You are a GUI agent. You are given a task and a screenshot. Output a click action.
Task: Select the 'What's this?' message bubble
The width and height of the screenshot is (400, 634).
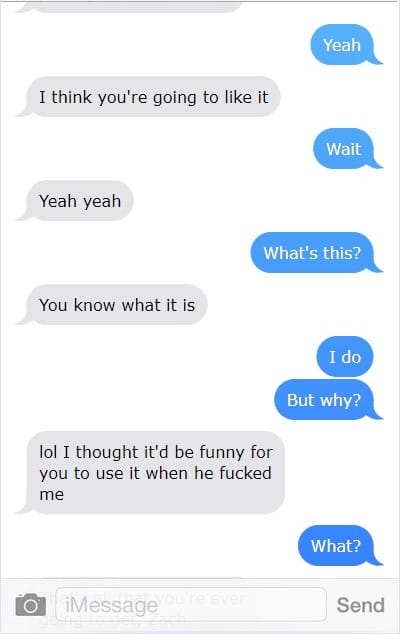312,253
